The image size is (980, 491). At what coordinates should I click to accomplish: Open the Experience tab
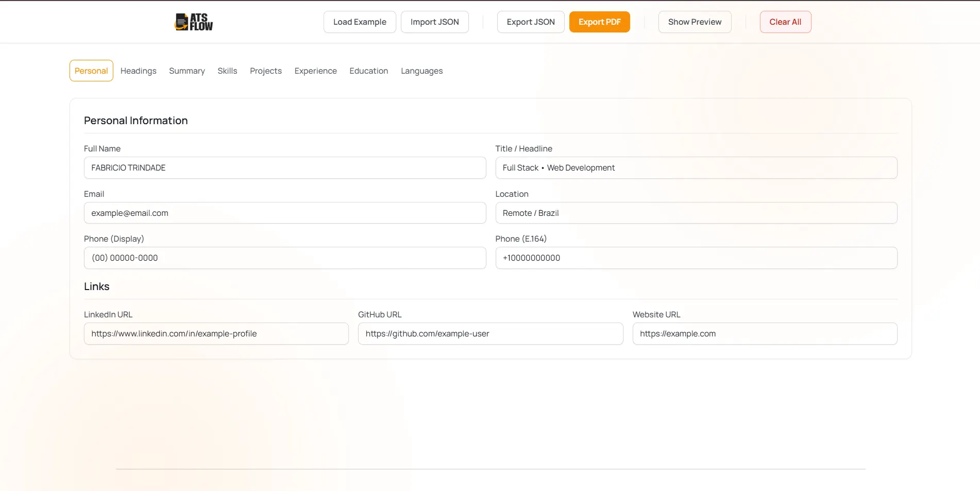click(x=315, y=71)
